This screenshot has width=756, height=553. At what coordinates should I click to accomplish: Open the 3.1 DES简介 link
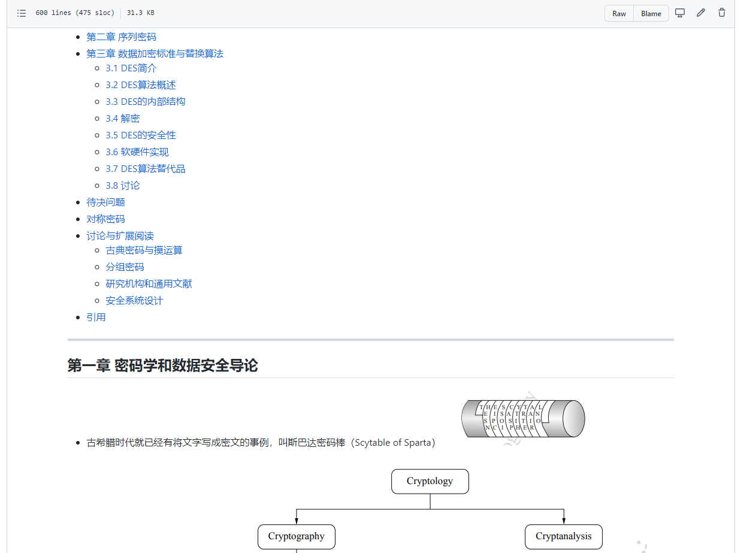pos(131,68)
